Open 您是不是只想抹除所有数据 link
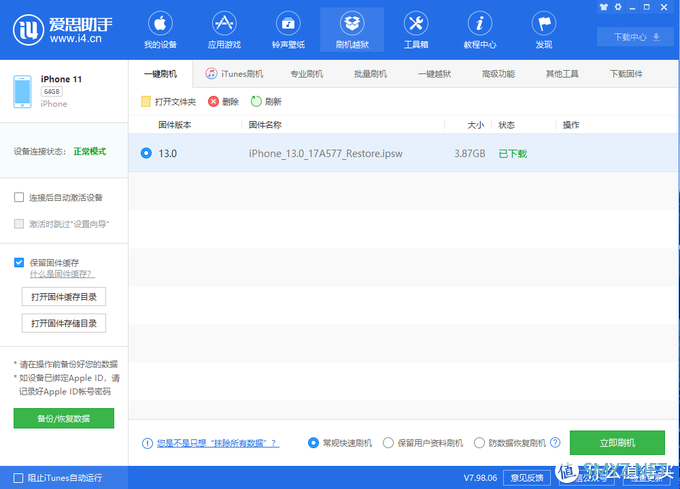Image resolution: width=680 pixels, height=489 pixels. (x=218, y=443)
